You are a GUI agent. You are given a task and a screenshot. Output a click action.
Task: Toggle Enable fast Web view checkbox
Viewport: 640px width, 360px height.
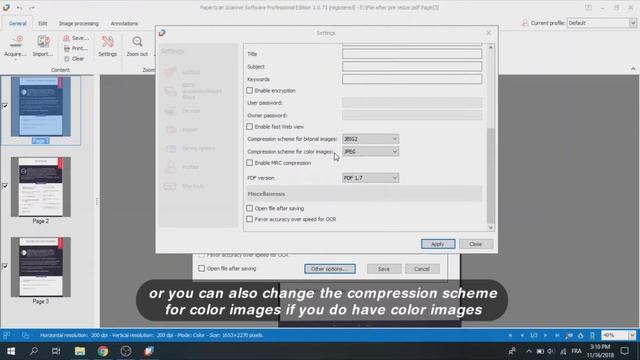tap(249, 127)
